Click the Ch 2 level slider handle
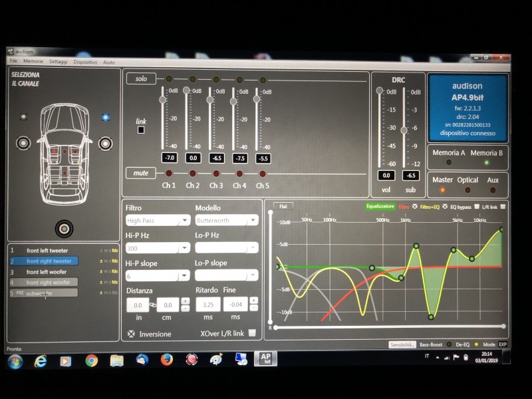 click(186, 90)
